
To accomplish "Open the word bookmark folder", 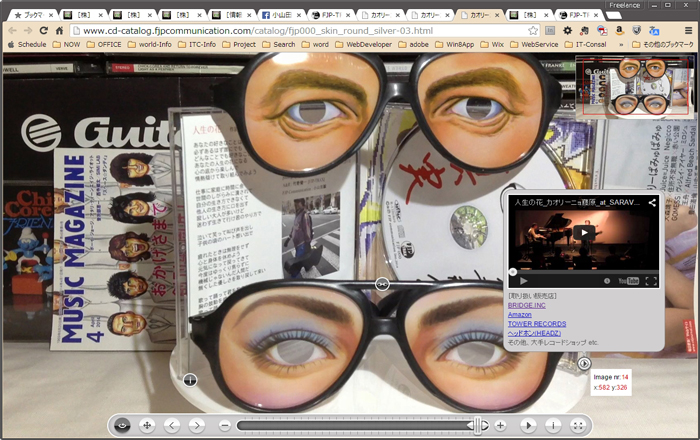I will (x=315, y=45).
